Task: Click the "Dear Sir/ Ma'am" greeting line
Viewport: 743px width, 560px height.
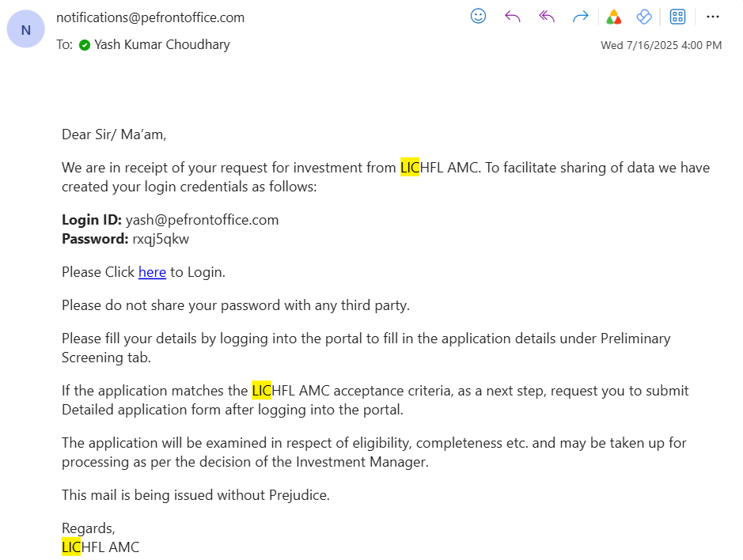Action: (114, 134)
